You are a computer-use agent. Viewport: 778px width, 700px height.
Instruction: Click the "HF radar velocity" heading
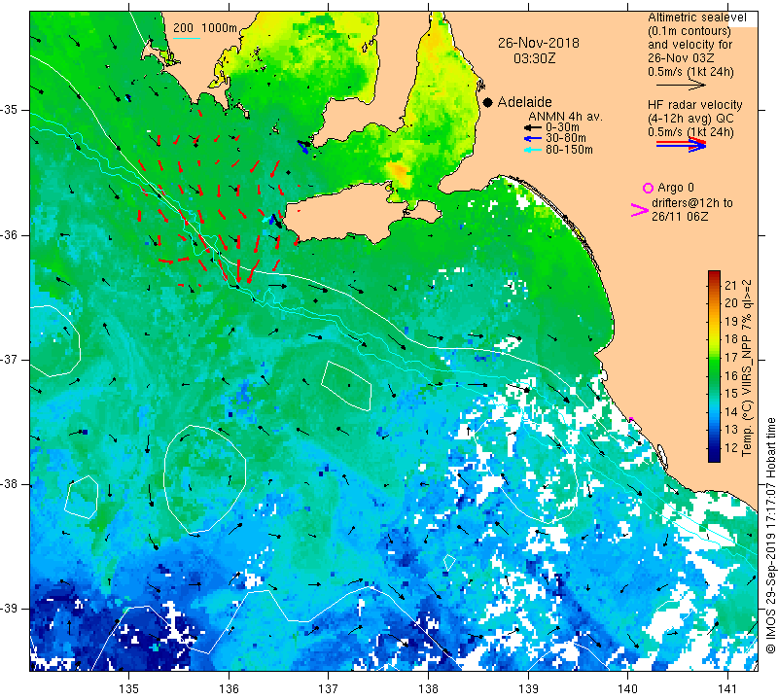click(x=694, y=105)
